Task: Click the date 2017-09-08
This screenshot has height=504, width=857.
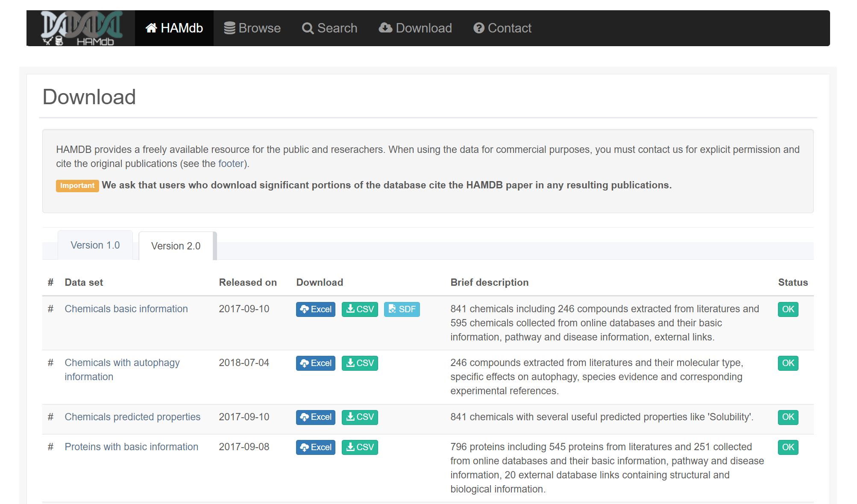Action: point(244,447)
